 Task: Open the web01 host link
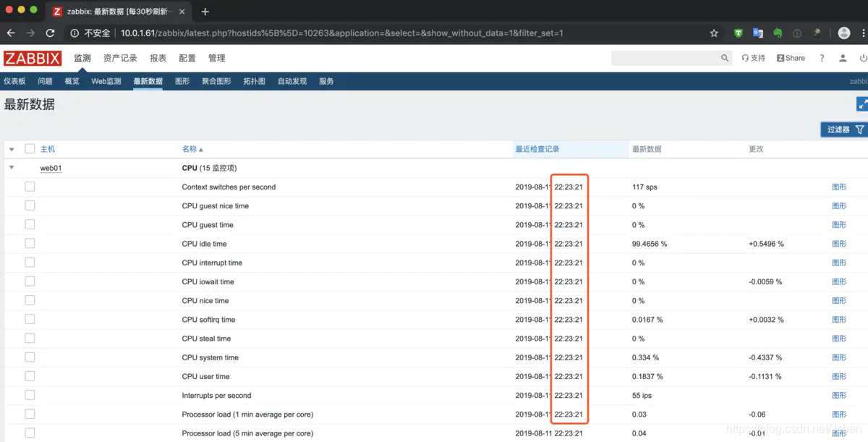tap(51, 168)
